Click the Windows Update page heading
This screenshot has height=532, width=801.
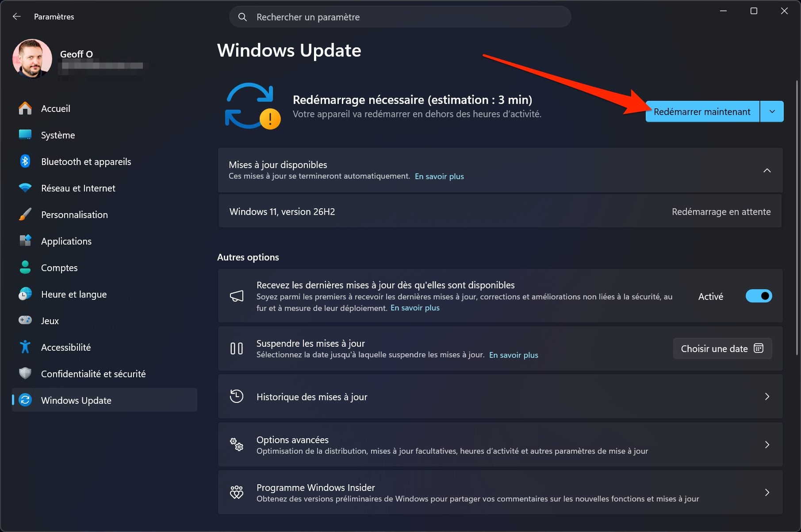(x=289, y=50)
